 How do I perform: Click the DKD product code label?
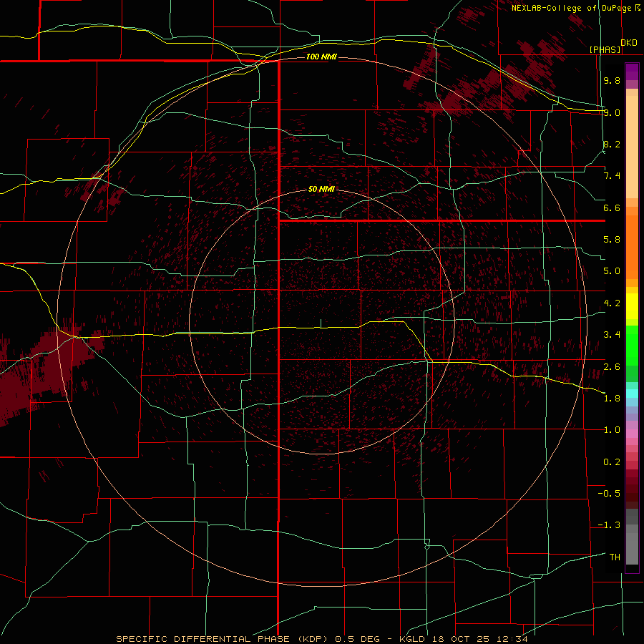click(x=629, y=43)
